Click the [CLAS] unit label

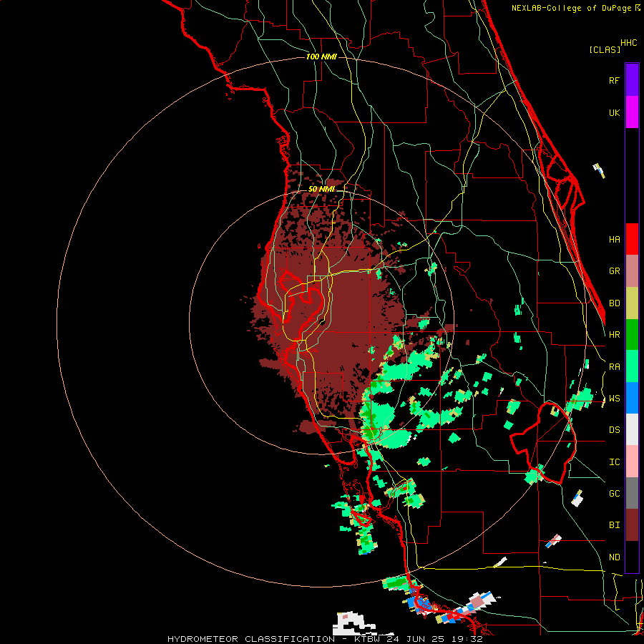tap(605, 50)
